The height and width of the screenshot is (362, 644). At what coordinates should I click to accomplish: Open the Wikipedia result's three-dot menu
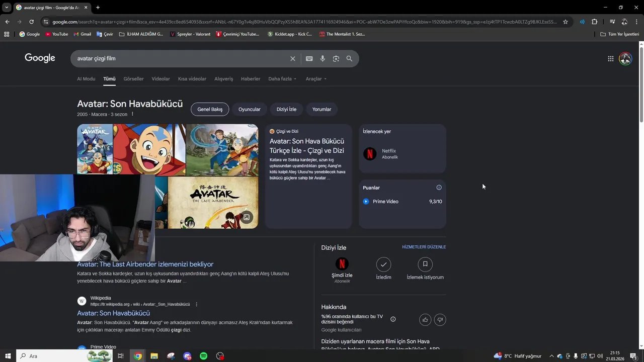[x=196, y=304]
